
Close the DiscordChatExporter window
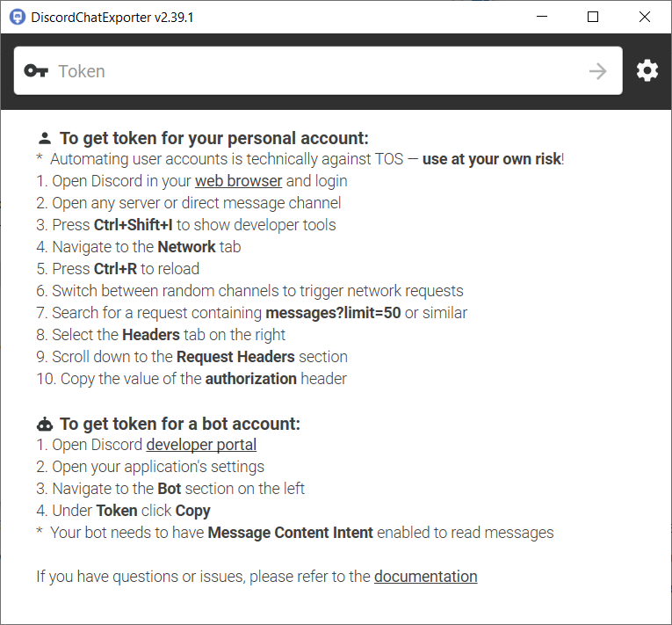pos(642,17)
